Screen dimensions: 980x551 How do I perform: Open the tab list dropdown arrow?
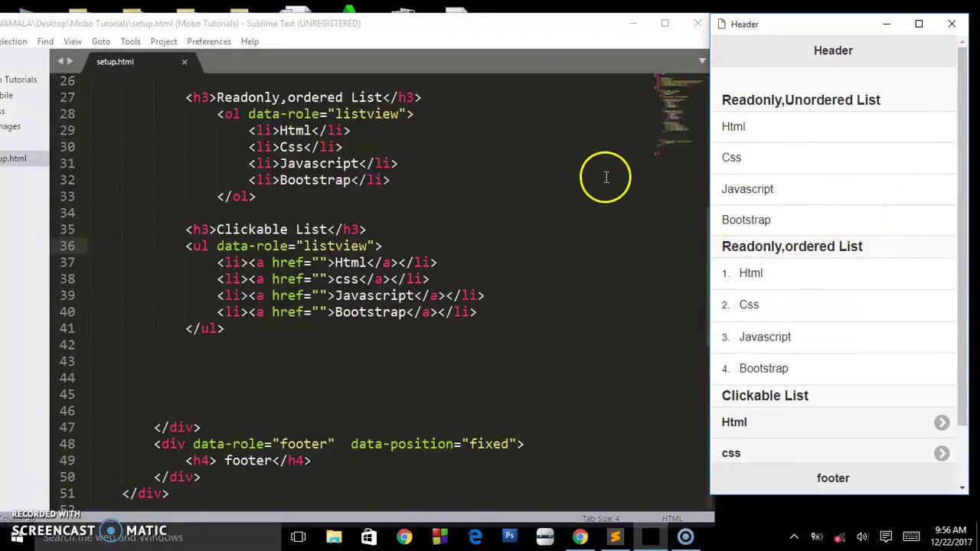pyautogui.click(x=702, y=60)
